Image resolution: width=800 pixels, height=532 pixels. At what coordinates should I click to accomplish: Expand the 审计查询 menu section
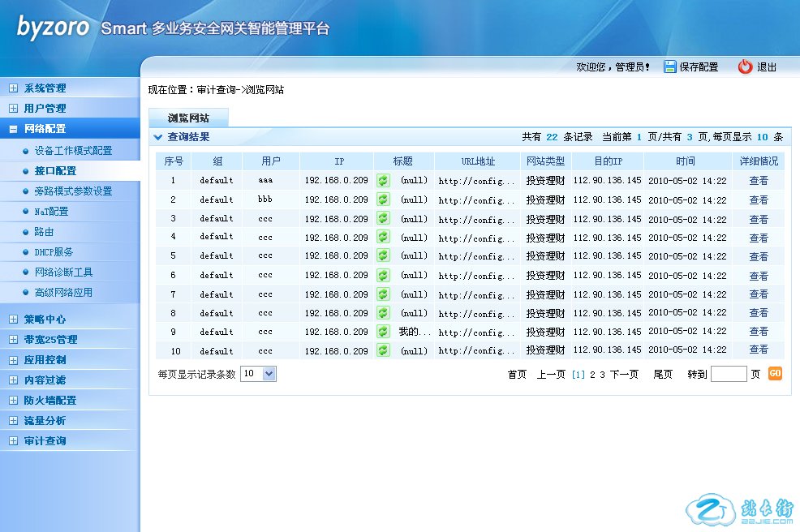(x=13, y=441)
